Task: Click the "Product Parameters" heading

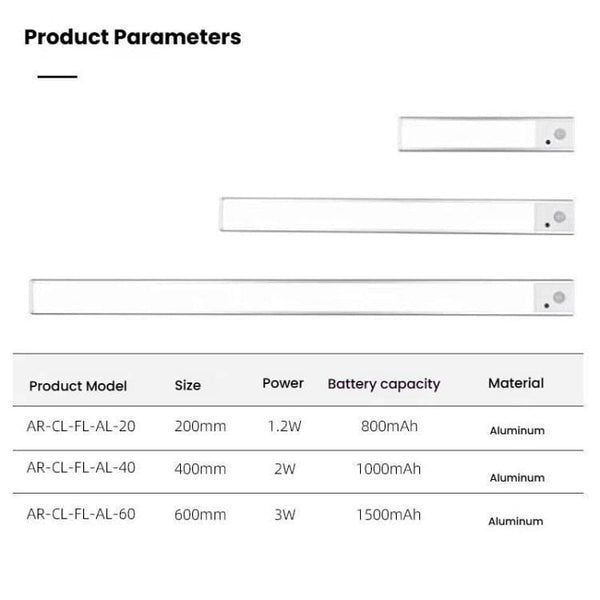Action: (x=132, y=38)
